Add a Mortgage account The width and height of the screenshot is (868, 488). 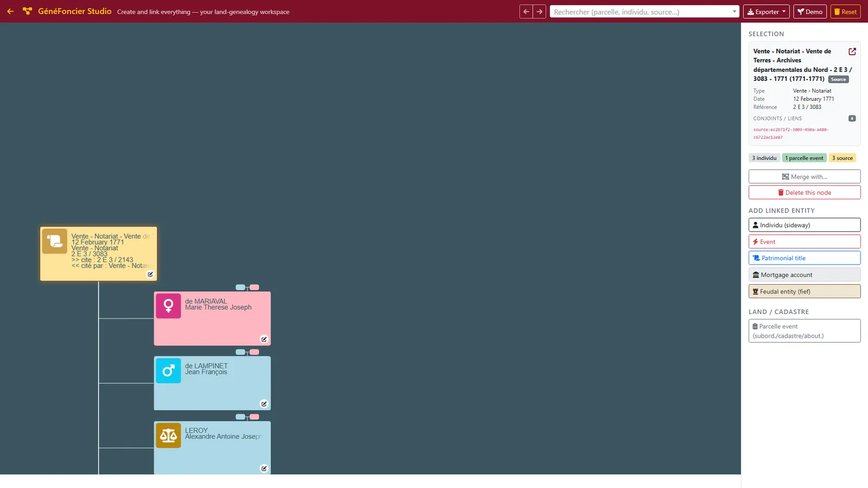click(x=805, y=275)
